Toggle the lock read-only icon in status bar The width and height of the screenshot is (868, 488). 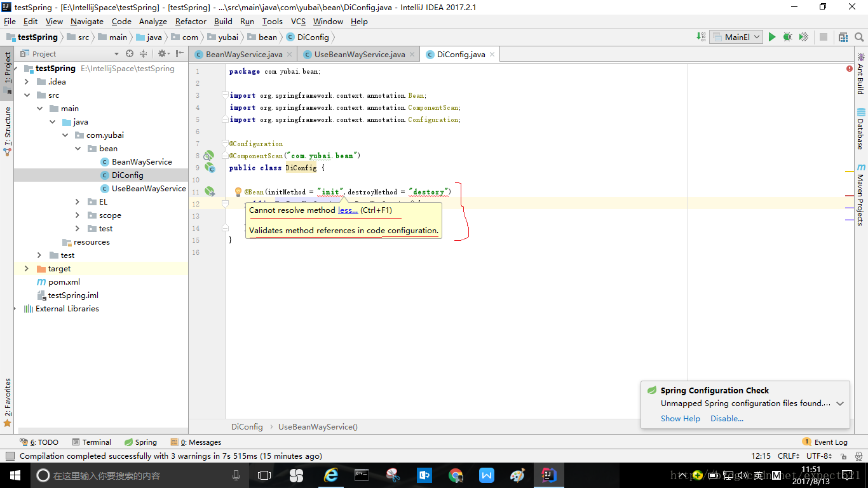(844, 456)
